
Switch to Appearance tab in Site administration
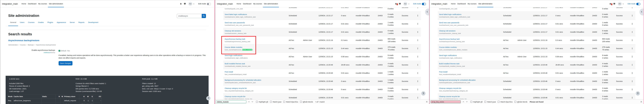(61, 22)
